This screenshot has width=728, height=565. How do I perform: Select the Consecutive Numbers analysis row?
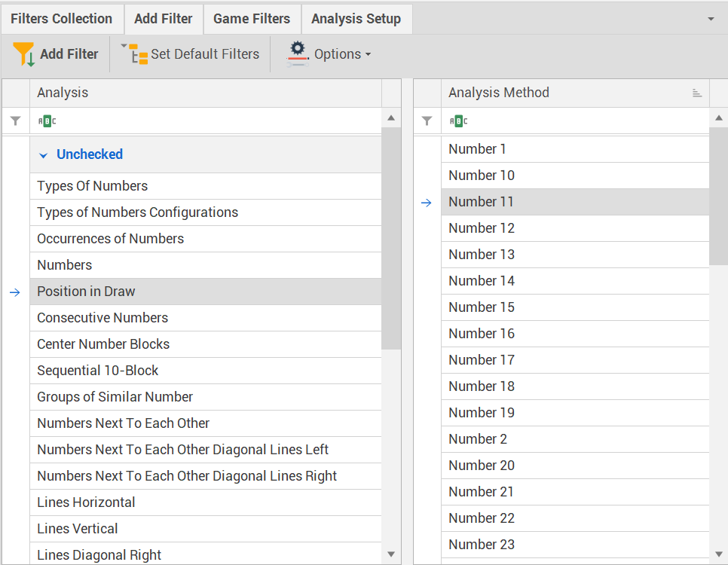pos(102,318)
